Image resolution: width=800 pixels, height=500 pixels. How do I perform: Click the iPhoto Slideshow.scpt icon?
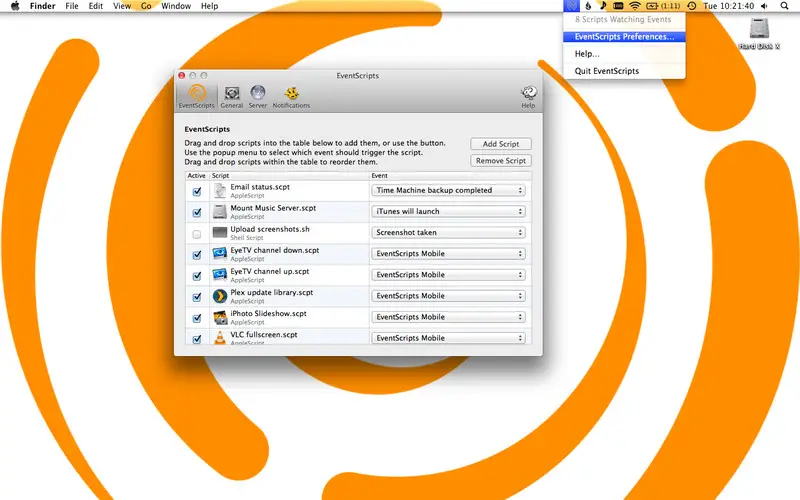(x=220, y=317)
